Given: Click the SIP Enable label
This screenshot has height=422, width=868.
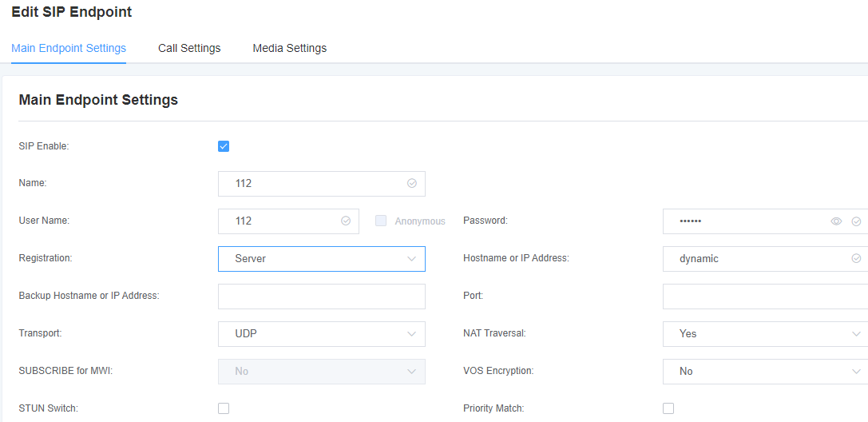Looking at the screenshot, I should 44,147.
